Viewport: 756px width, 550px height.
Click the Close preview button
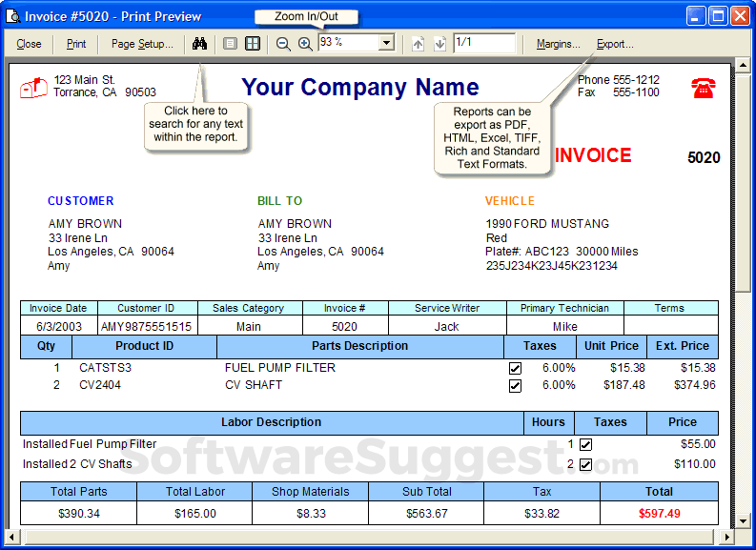pos(29,44)
